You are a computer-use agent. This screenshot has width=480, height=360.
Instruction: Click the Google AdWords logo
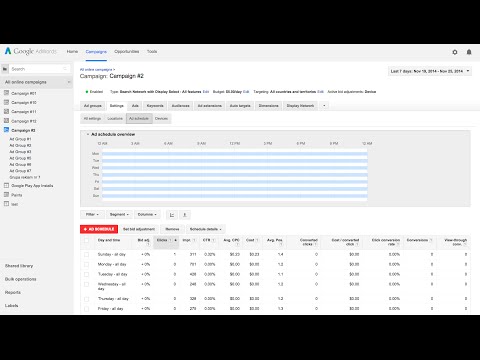click(x=31, y=51)
